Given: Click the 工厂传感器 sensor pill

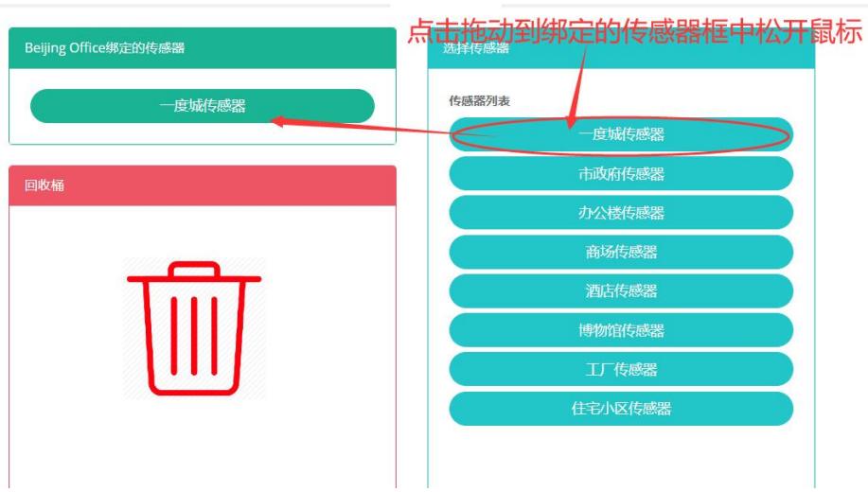Looking at the screenshot, I should (621, 369).
